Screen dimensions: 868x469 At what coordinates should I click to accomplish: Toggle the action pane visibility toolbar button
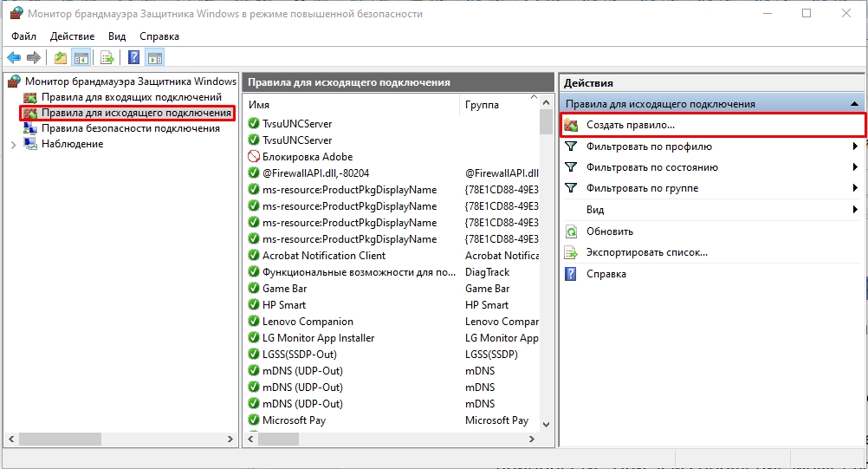155,58
